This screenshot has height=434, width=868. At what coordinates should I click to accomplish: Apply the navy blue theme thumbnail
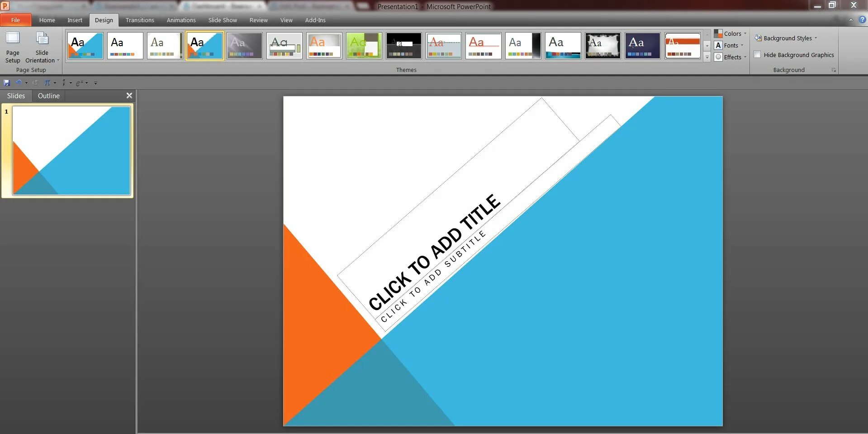point(643,46)
